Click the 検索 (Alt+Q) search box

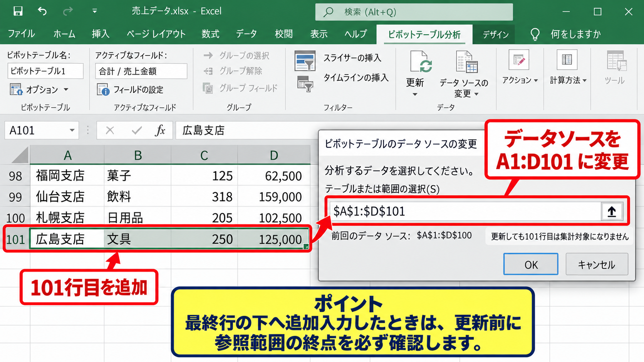pyautogui.click(x=414, y=12)
